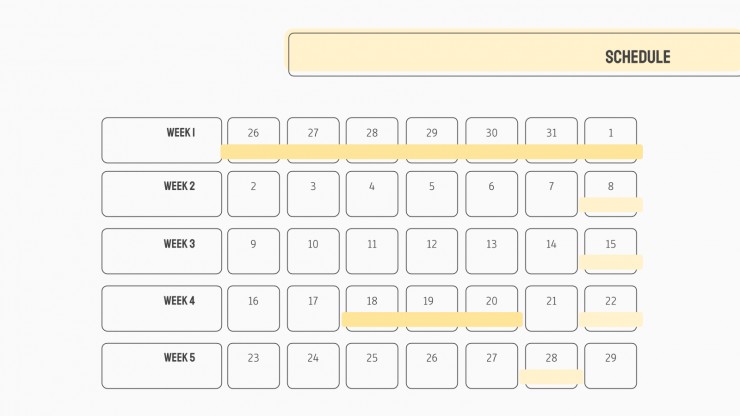Click the day 15 cell
The width and height of the screenshot is (740, 416).
[x=611, y=251]
